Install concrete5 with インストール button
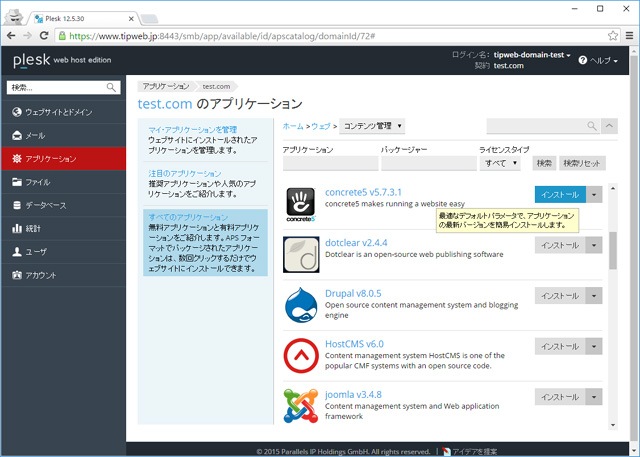The image size is (640, 457). click(x=560, y=195)
